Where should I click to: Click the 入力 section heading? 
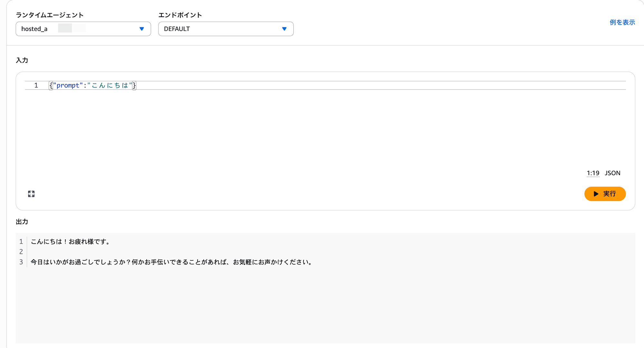[22, 60]
